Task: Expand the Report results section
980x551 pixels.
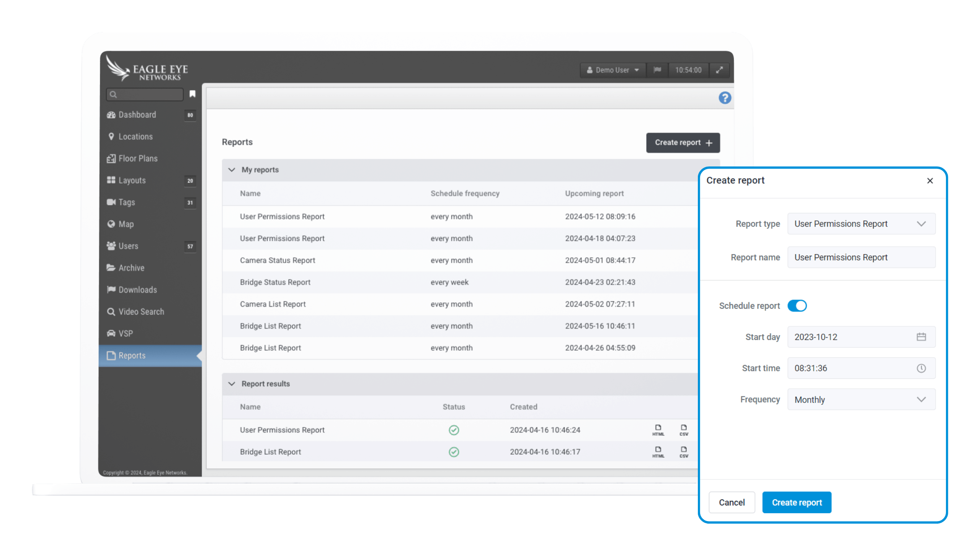Action: coord(232,383)
